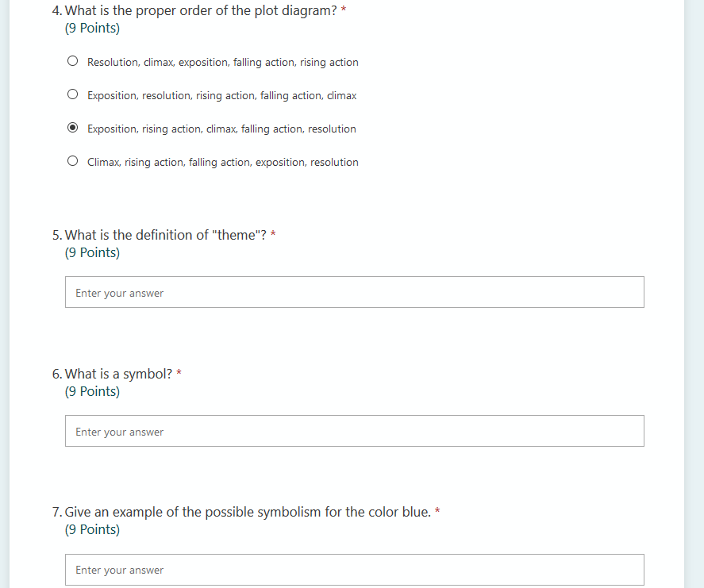Click the '(9 Points)' label under question 7
This screenshot has width=704, height=588.
(x=93, y=529)
